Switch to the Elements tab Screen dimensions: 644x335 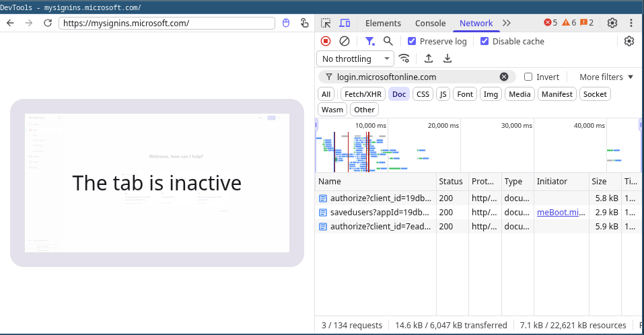click(383, 23)
